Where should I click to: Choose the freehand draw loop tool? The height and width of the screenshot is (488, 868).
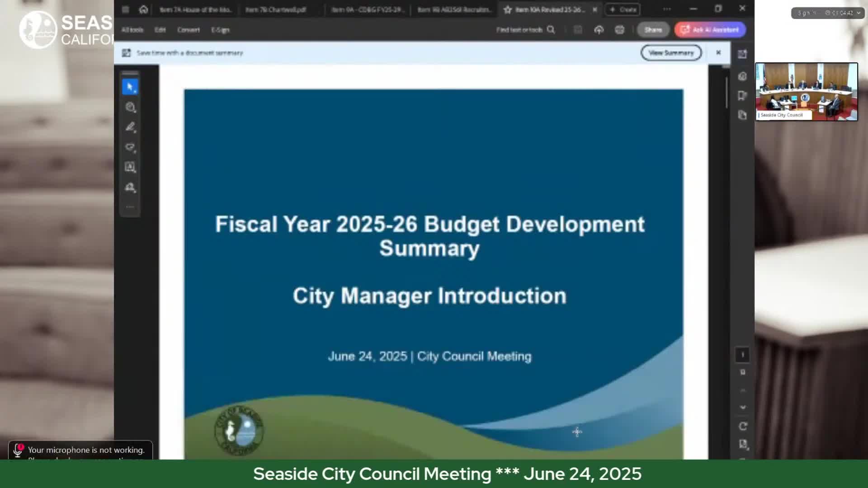click(x=130, y=148)
